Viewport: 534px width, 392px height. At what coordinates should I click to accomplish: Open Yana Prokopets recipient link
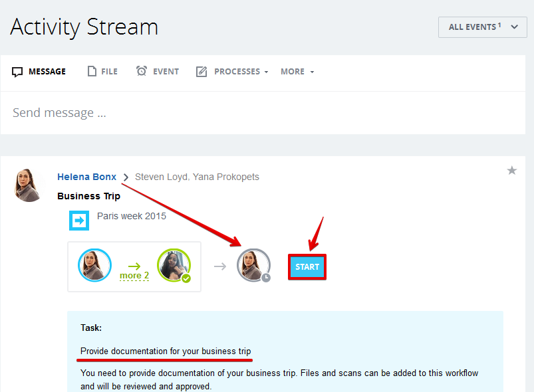226,177
